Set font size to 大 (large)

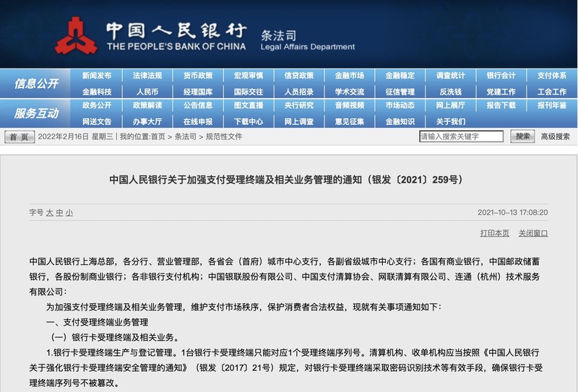pyautogui.click(x=50, y=213)
